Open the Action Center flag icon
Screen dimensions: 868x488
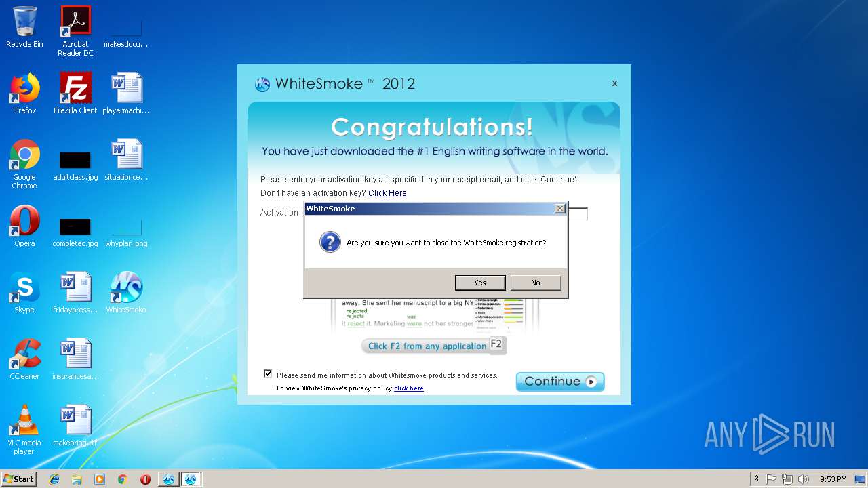pos(771,479)
